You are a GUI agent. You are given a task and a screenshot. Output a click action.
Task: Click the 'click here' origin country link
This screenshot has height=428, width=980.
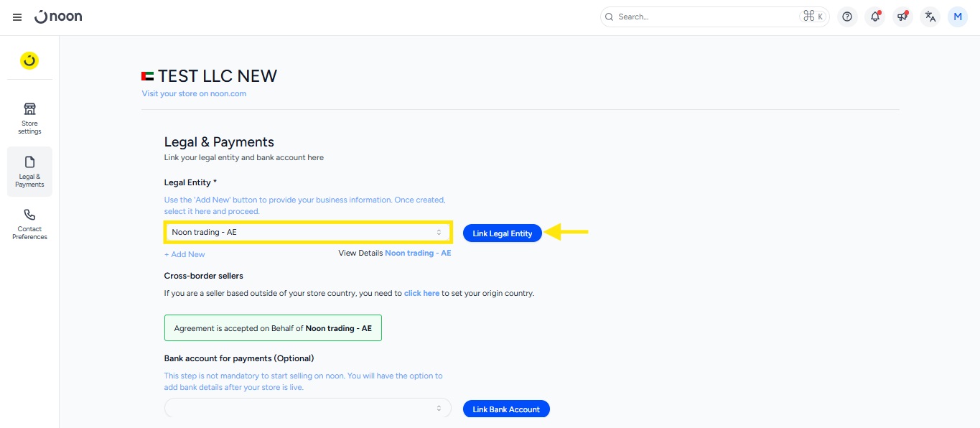[x=421, y=293]
